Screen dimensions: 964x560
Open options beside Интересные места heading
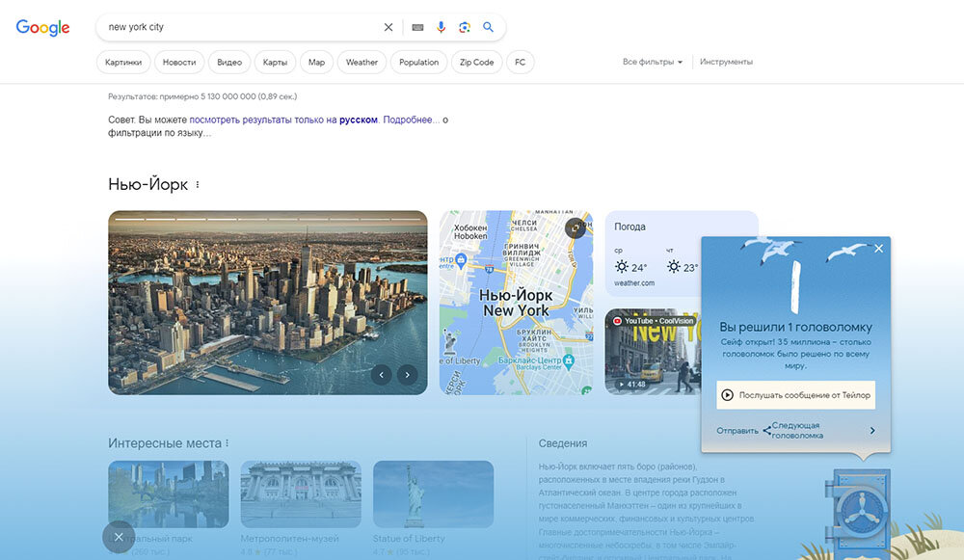pos(227,443)
